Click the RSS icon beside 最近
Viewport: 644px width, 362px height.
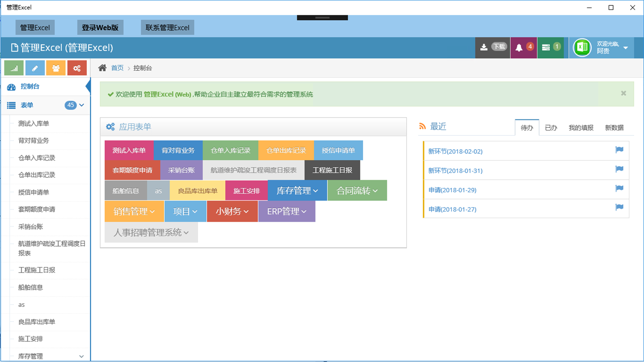click(422, 127)
